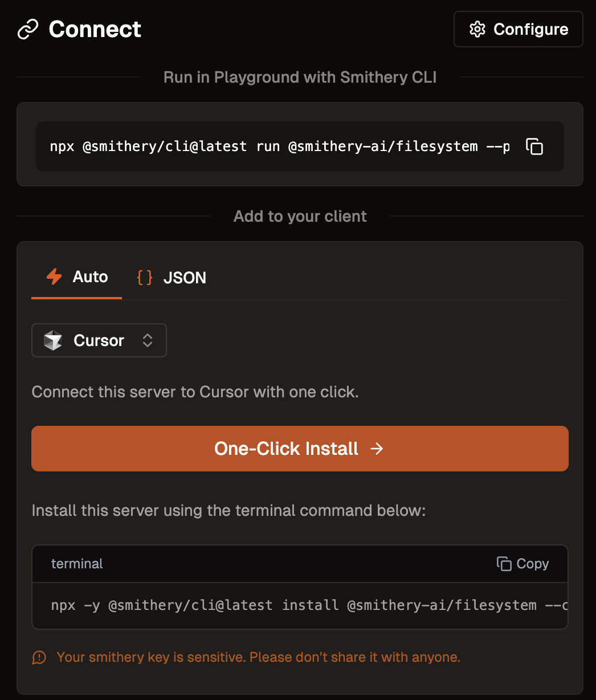
Task: Click the playground npx run command text
Action: 279,146
